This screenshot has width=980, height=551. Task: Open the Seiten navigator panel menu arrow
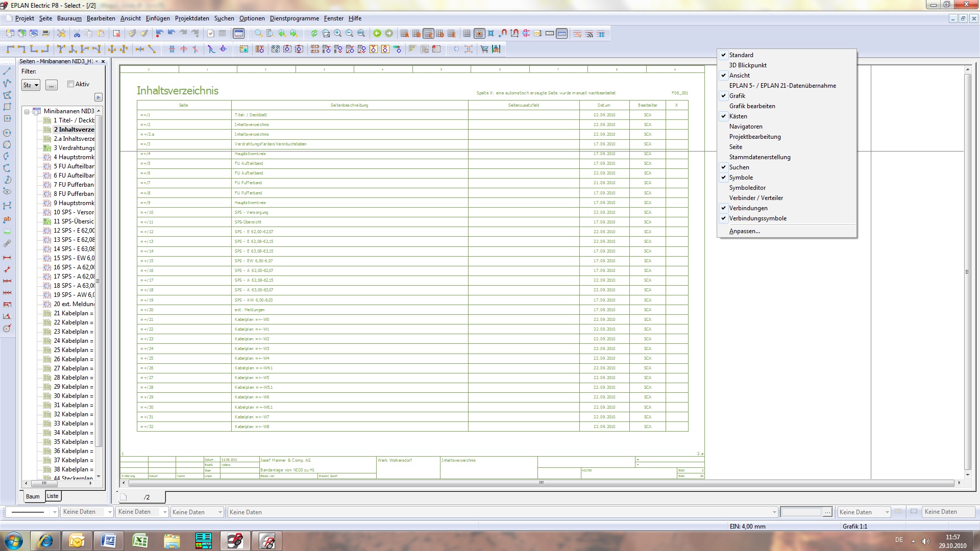[97, 61]
